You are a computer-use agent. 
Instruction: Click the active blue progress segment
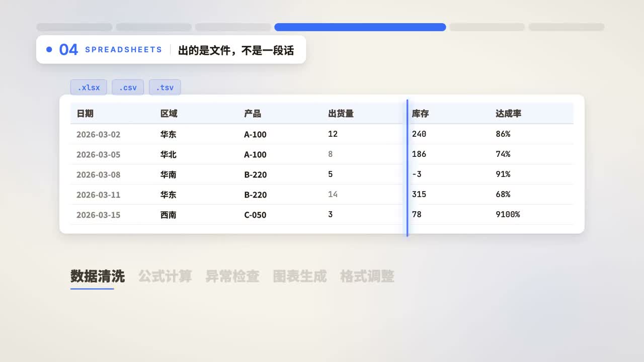(360, 27)
